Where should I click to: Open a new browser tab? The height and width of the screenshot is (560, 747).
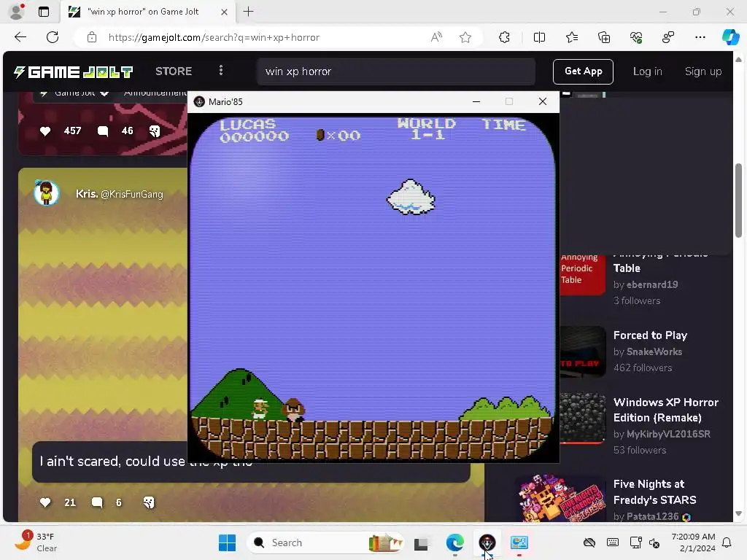coord(248,12)
